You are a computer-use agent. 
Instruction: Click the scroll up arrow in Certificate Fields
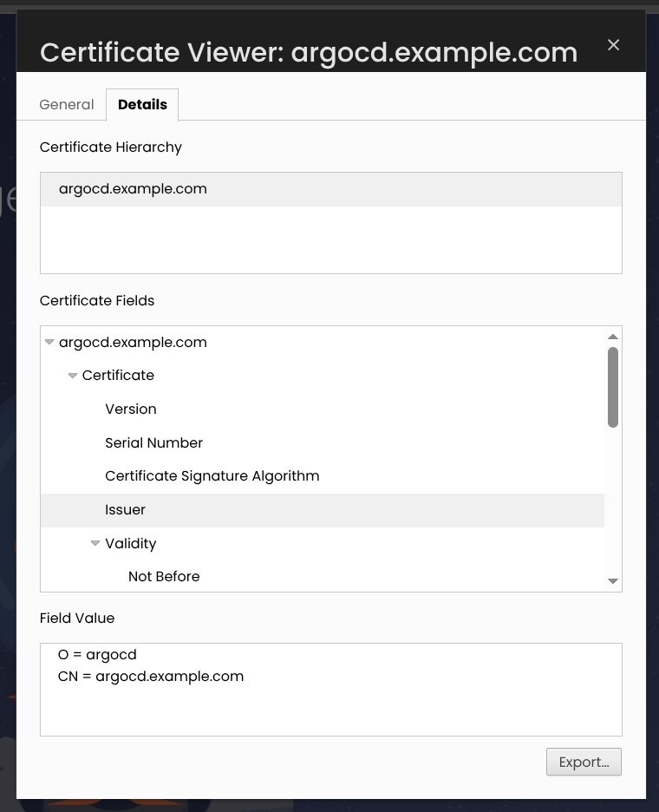click(x=613, y=337)
